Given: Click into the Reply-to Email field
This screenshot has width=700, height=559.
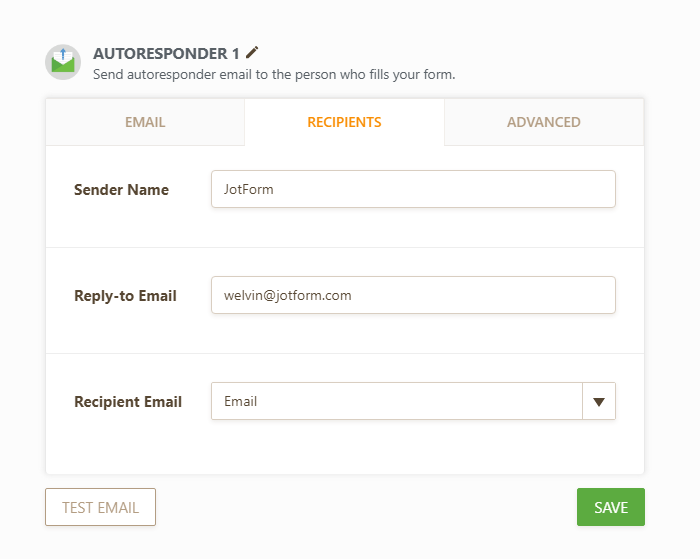Looking at the screenshot, I should coord(413,295).
